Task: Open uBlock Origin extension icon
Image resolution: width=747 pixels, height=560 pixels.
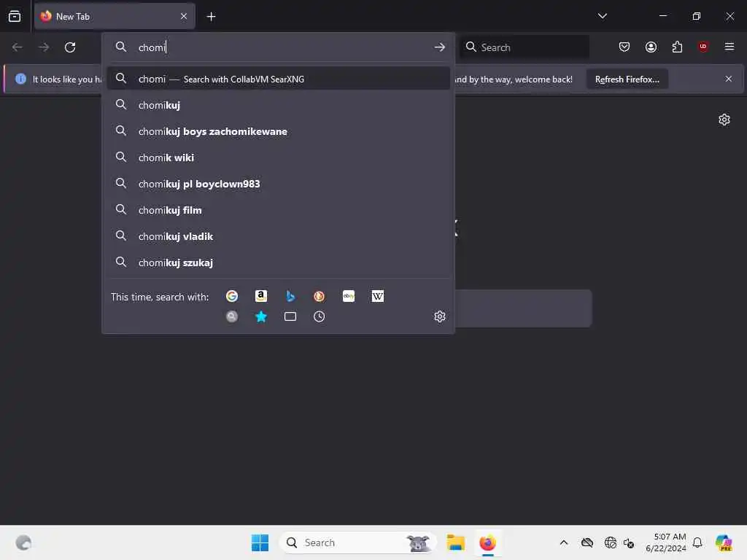Action: [703, 47]
